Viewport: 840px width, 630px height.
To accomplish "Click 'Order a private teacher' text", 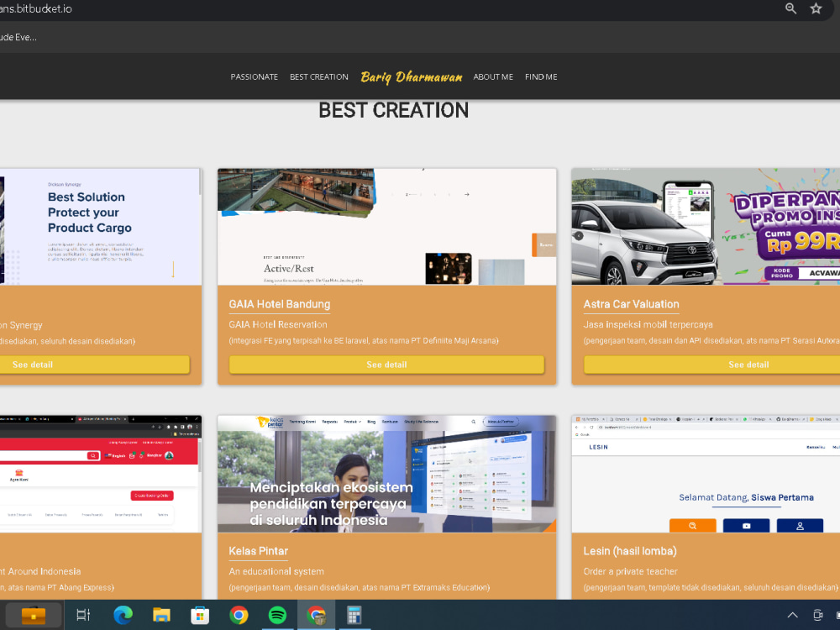I will point(631,571).
